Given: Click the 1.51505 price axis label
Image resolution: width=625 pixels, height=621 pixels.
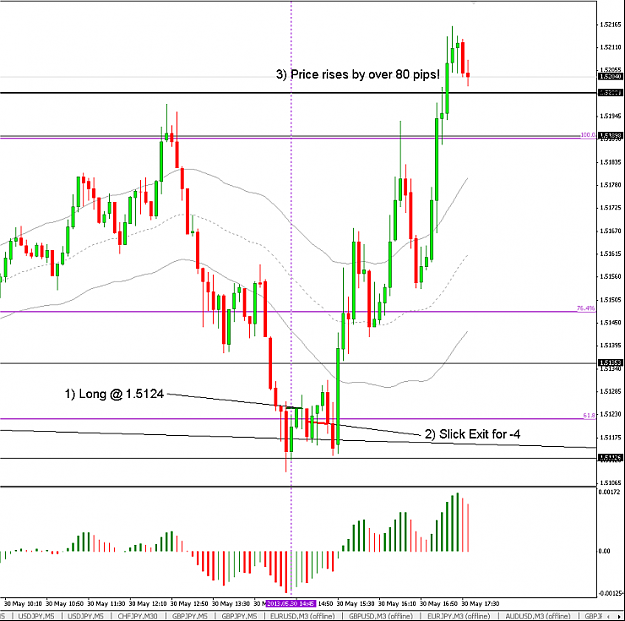Looking at the screenshot, I should (610, 299).
